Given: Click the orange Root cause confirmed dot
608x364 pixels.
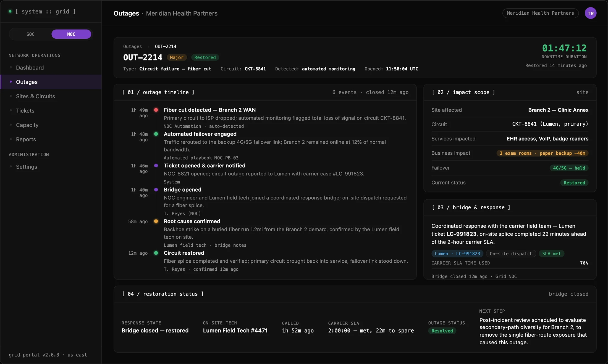Looking at the screenshot, I should click(156, 221).
